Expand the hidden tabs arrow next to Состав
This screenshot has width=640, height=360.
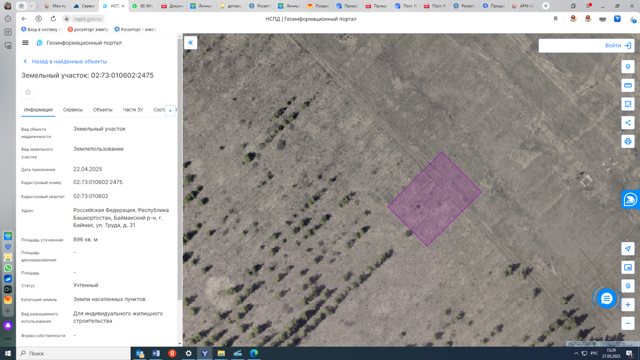pyautogui.click(x=170, y=110)
